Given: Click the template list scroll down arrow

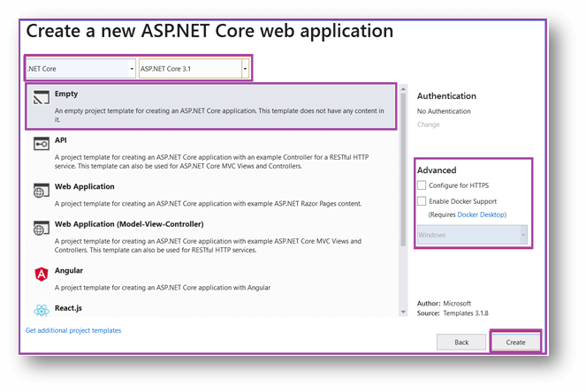Looking at the screenshot, I should [403, 312].
